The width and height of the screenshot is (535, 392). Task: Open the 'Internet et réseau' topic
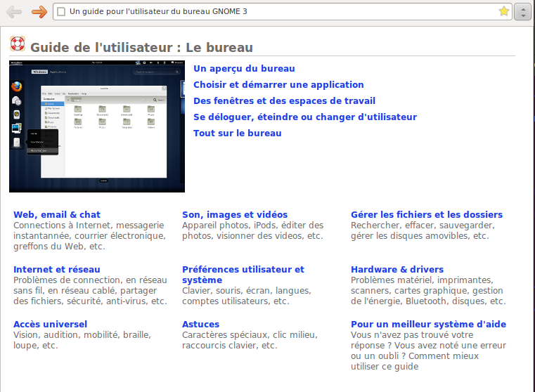coord(57,270)
